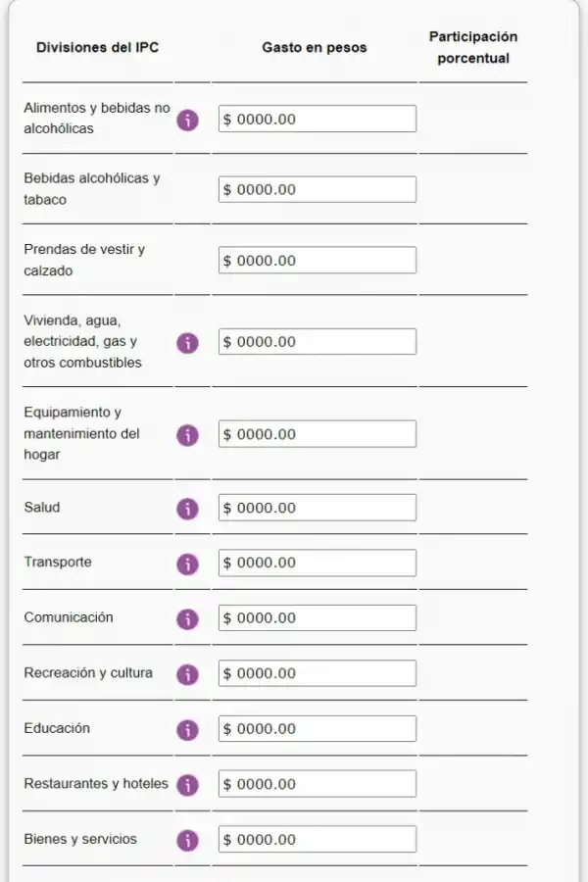Click the info icon beside Equipamiento y mantenimiento del hogar
This screenshot has width=588, height=882.
coord(187,433)
